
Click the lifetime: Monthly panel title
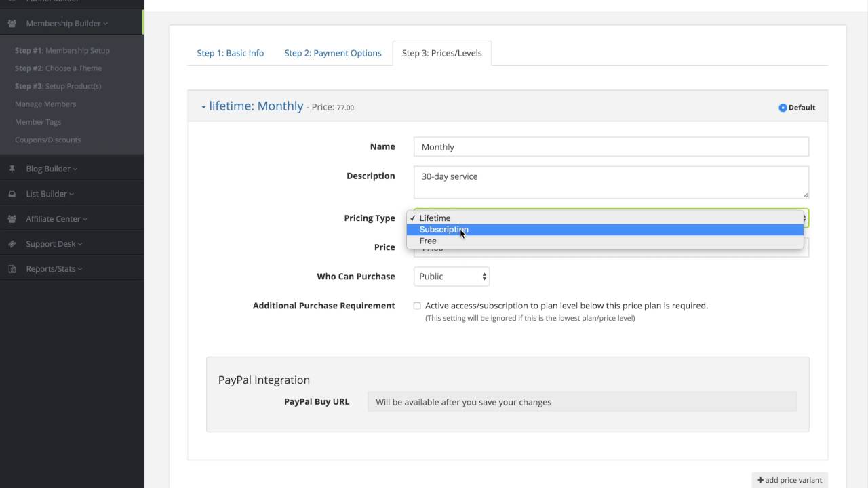256,106
